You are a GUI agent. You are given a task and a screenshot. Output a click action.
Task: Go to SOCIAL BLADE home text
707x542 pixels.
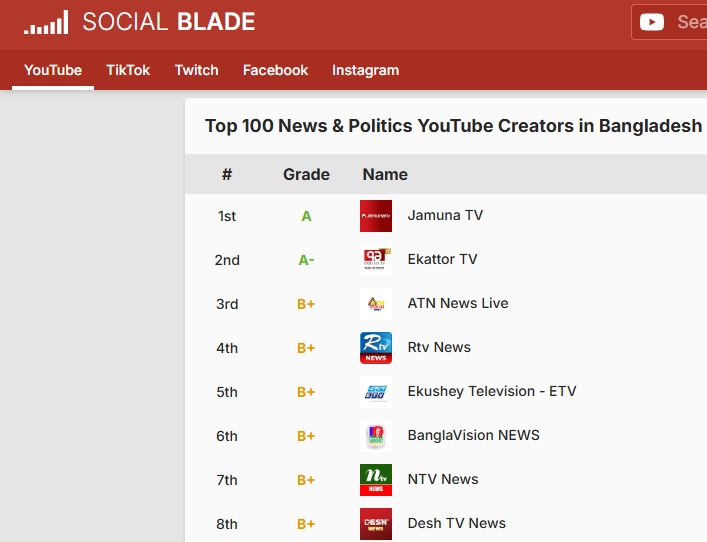tap(169, 22)
